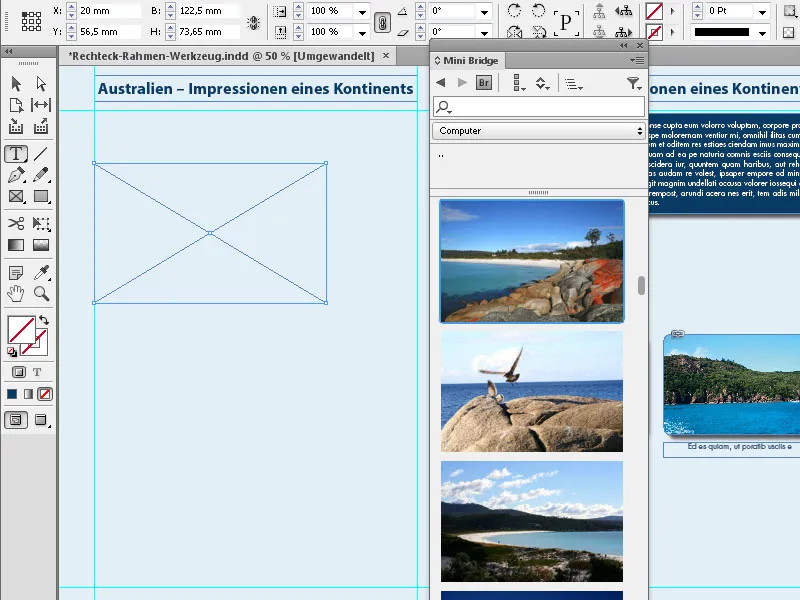Select the Hand tool
Viewport: 800px width, 600px height.
coord(14,294)
